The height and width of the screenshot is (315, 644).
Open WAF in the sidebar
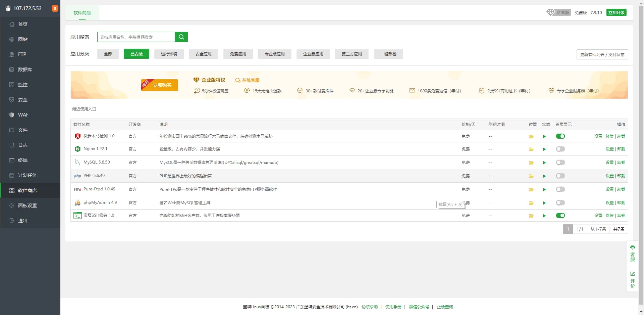[x=30, y=115]
